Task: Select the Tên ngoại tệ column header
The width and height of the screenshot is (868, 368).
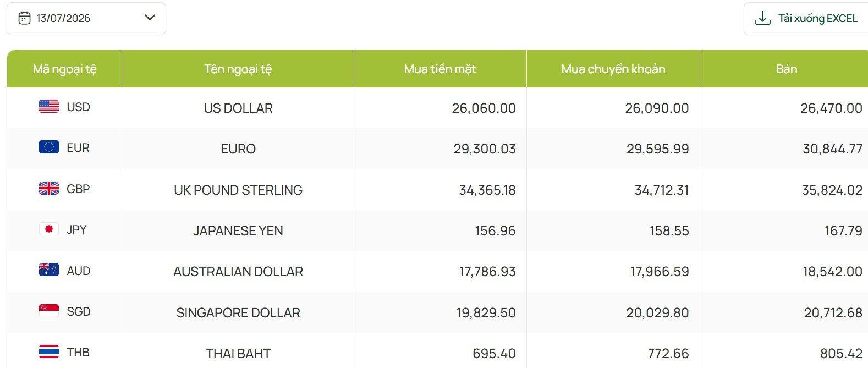Action: click(238, 69)
